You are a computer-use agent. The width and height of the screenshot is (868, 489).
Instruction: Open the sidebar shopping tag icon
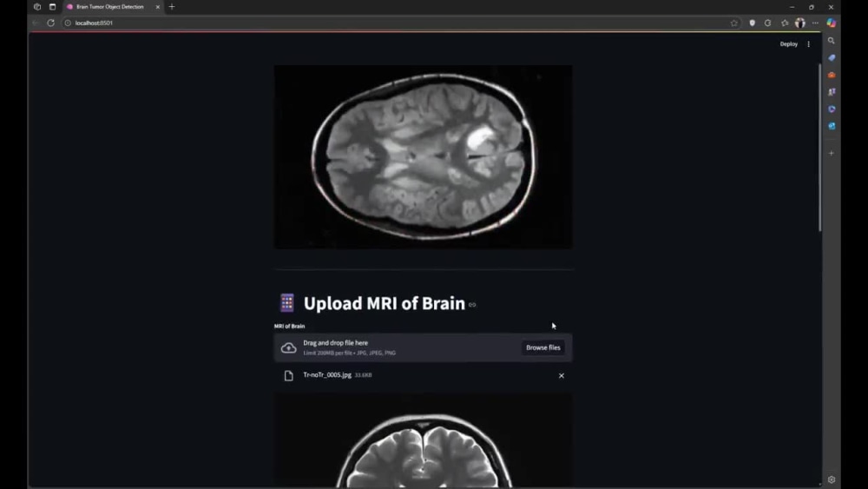(x=831, y=57)
